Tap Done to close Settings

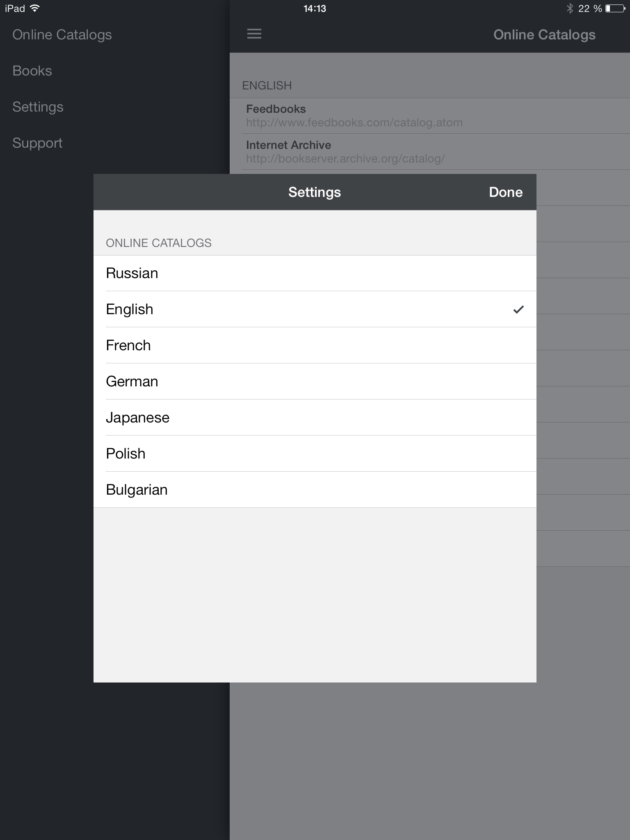coord(506,192)
